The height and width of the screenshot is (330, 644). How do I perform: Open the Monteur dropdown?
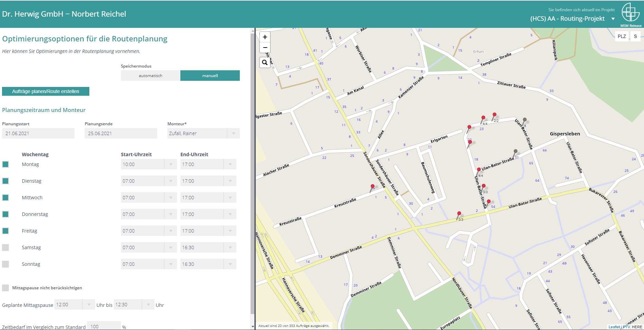tap(233, 133)
